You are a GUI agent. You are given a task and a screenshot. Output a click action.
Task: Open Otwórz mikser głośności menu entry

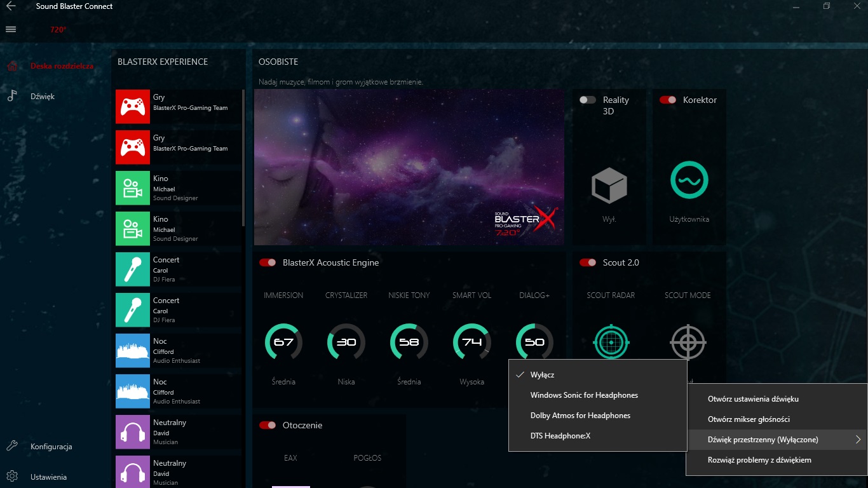click(776, 419)
